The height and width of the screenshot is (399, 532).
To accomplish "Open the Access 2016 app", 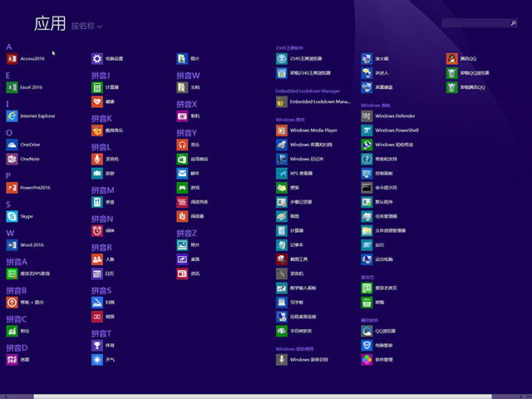I will [26, 59].
